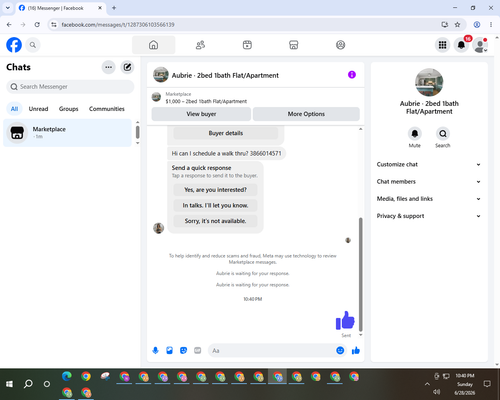
Task: Send quick reply "Sorry, it's not available."
Action: (215, 221)
